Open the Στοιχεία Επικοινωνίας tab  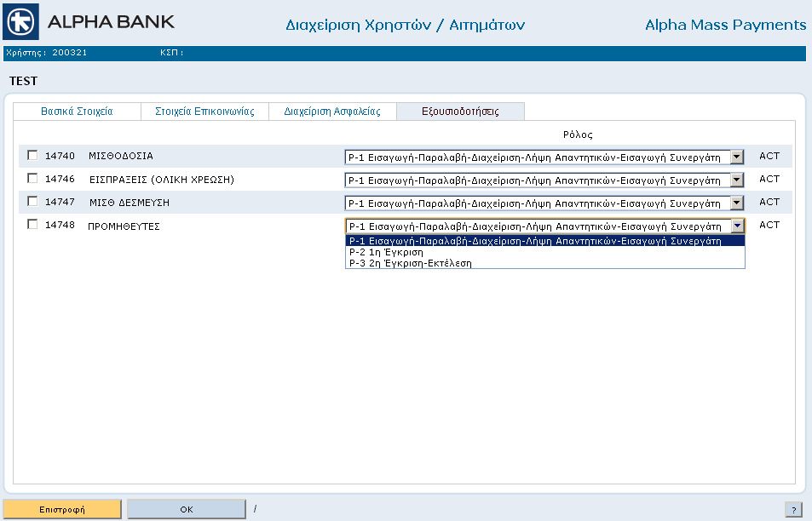click(x=204, y=112)
